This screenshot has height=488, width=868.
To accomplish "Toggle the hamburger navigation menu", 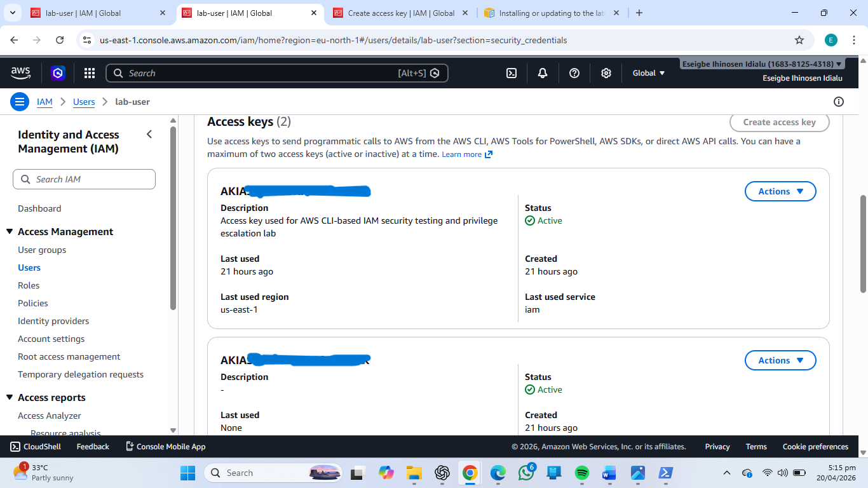I will (x=20, y=102).
